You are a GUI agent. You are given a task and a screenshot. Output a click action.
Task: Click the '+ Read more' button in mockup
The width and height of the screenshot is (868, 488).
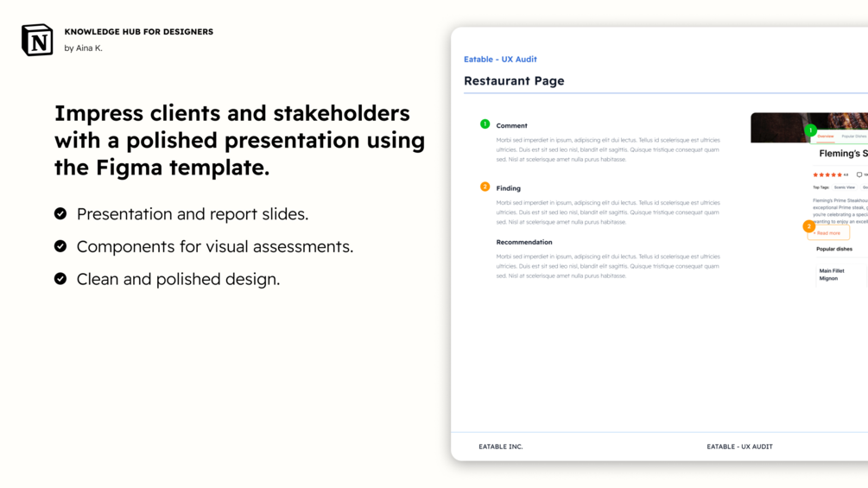tap(828, 233)
